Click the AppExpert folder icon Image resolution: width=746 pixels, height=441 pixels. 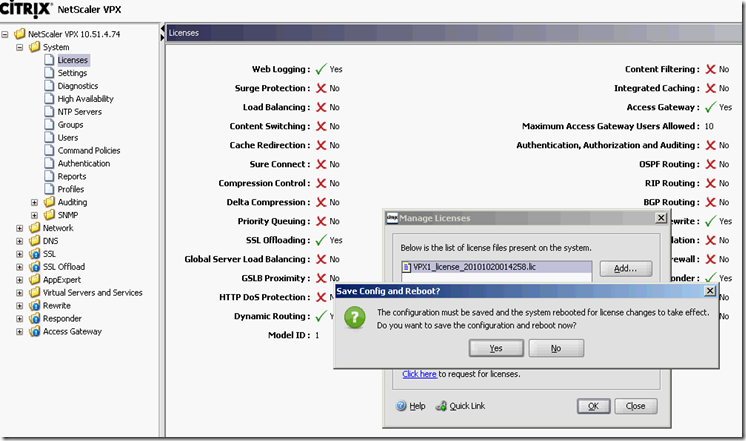34,279
